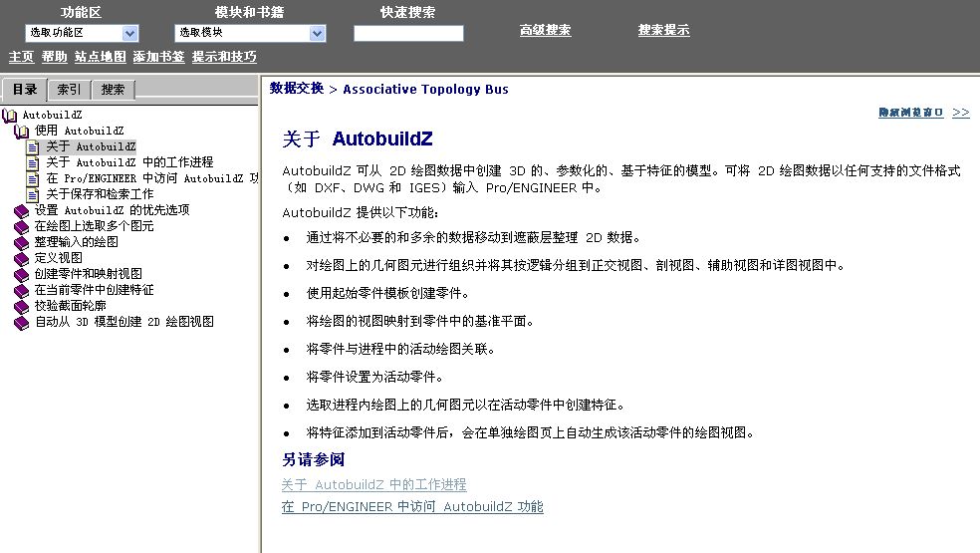Click the 快速搜索 input field
This screenshot has height=553, width=980.
click(x=408, y=33)
